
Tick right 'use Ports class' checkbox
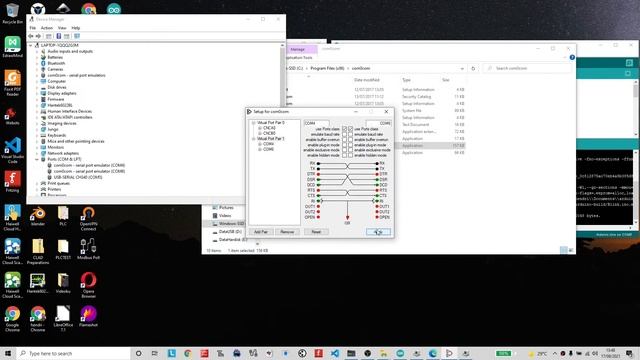click(x=351, y=129)
